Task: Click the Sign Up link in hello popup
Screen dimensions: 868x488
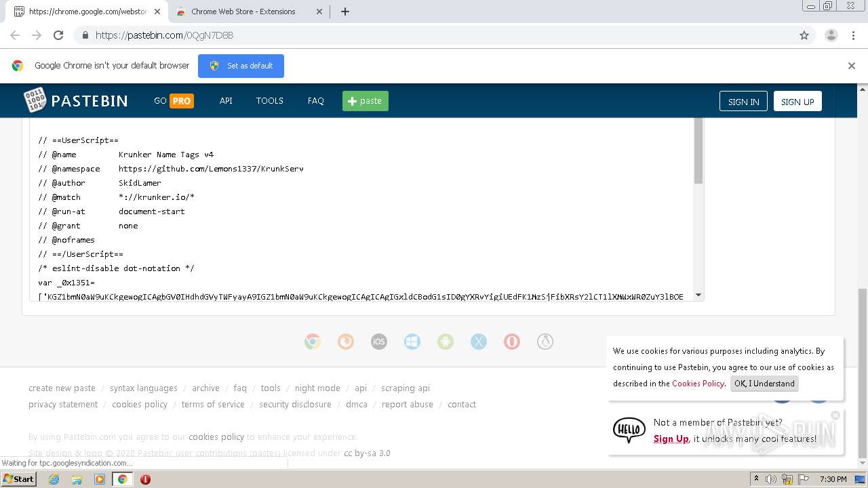Action: click(671, 439)
